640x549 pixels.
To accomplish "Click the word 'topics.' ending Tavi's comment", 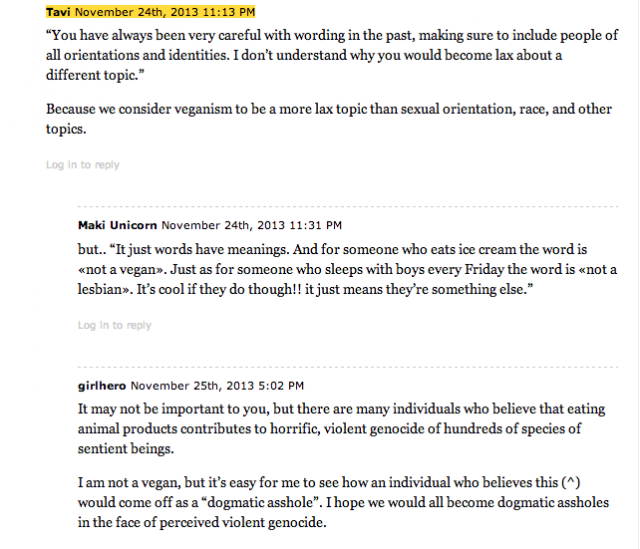I will point(66,129).
